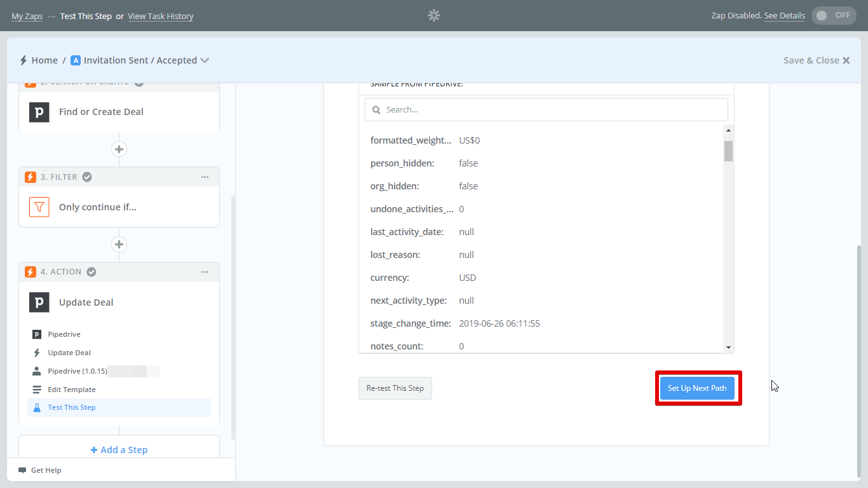Open the Edit Template substep

119,390
